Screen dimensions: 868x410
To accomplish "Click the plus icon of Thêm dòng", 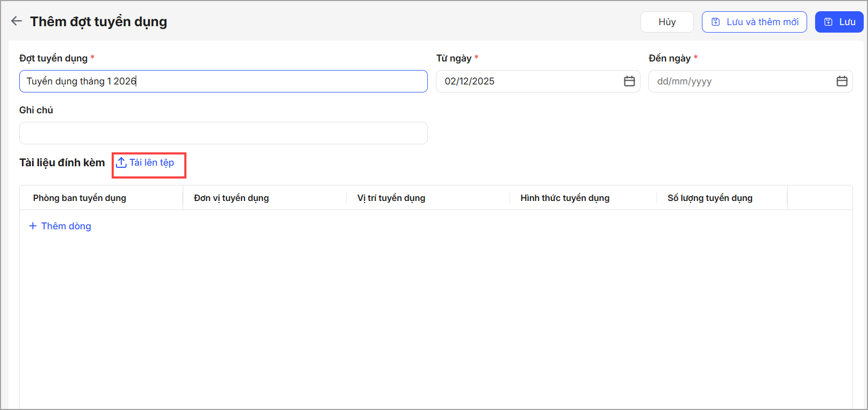I will click(x=33, y=226).
